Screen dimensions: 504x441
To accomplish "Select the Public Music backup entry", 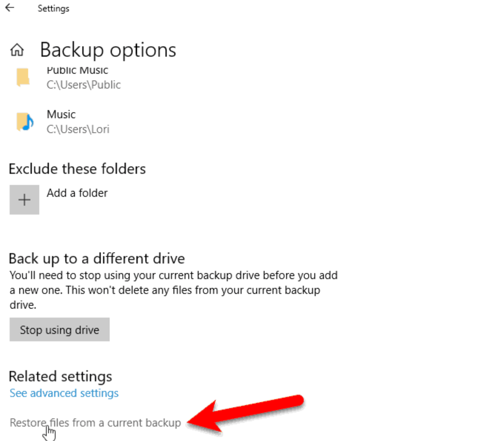I will 77,77.
